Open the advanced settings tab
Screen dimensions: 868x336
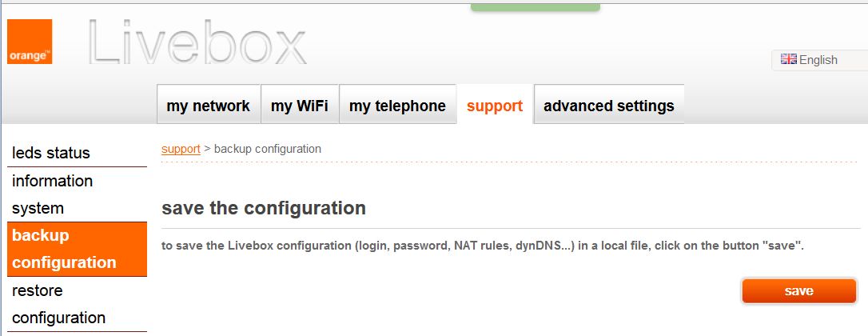(608, 106)
